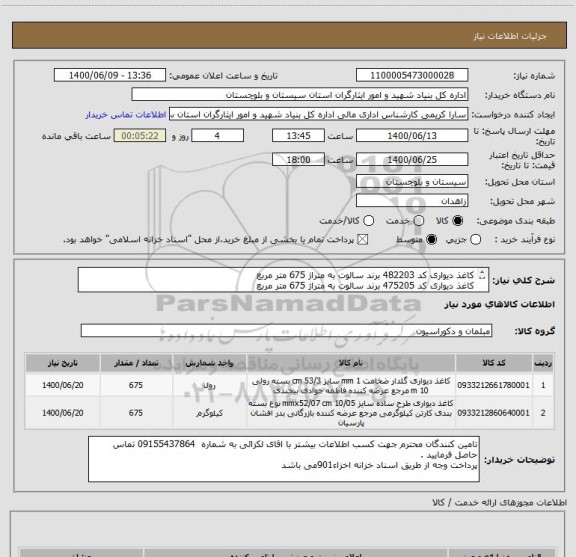Click the رول unit cell

pyautogui.click(x=209, y=385)
